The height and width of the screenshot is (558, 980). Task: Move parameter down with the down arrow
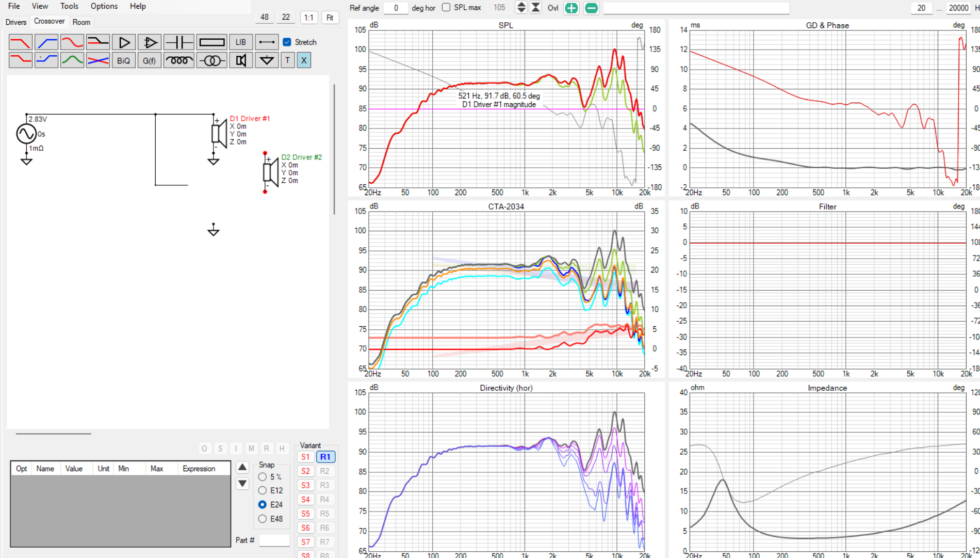point(242,484)
